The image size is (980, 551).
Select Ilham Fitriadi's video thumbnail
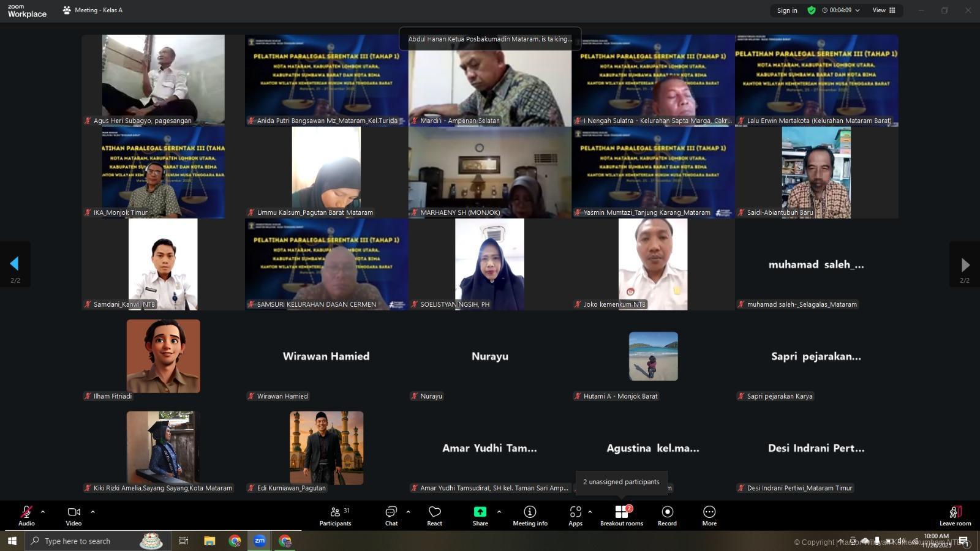pos(163,356)
